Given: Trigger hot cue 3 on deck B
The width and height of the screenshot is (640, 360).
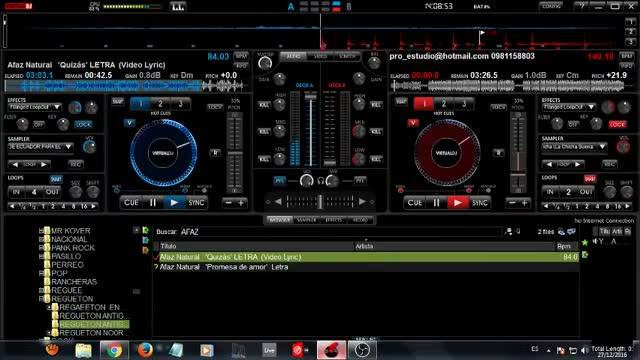Looking at the screenshot, I should (464, 104).
